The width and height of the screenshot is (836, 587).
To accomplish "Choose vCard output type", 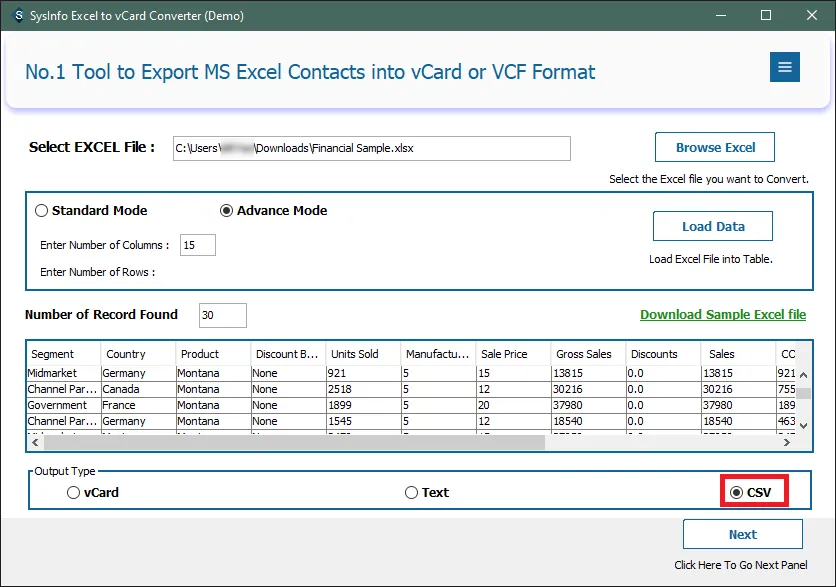I will pos(74,493).
